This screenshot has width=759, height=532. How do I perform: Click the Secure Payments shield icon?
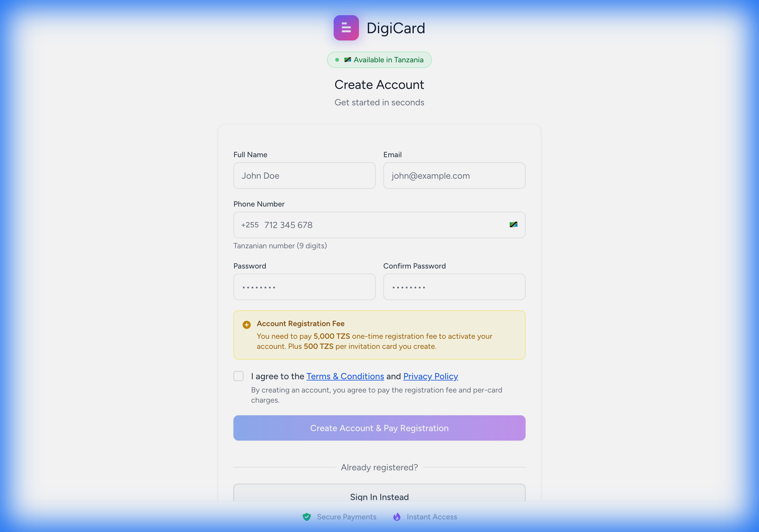(306, 517)
